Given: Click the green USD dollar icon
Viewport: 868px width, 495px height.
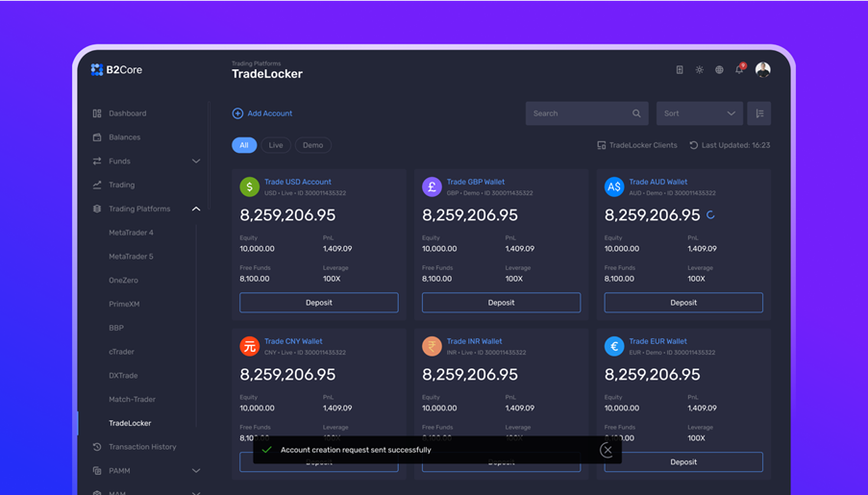Looking at the screenshot, I should pos(250,187).
